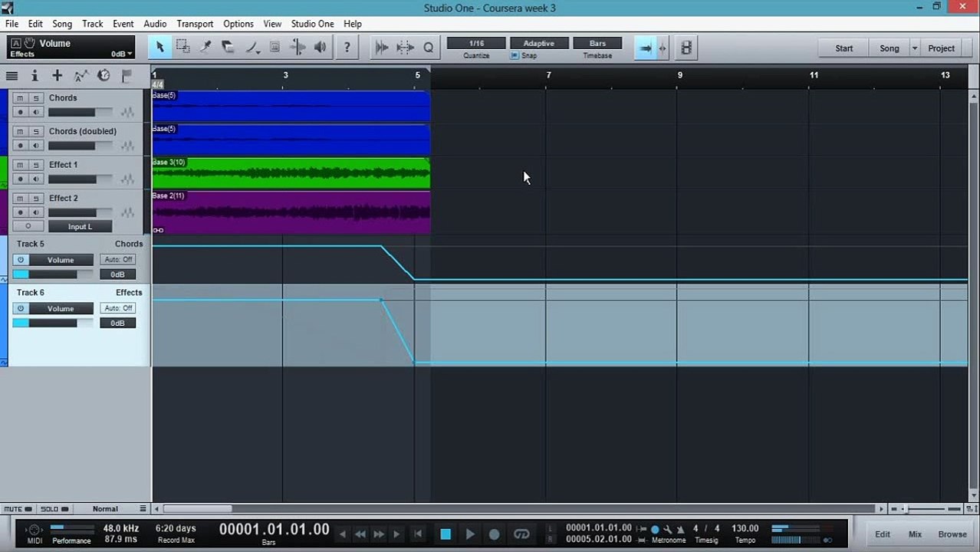980x552 pixels.
Task: Open the track list icon
Action: click(x=12, y=75)
